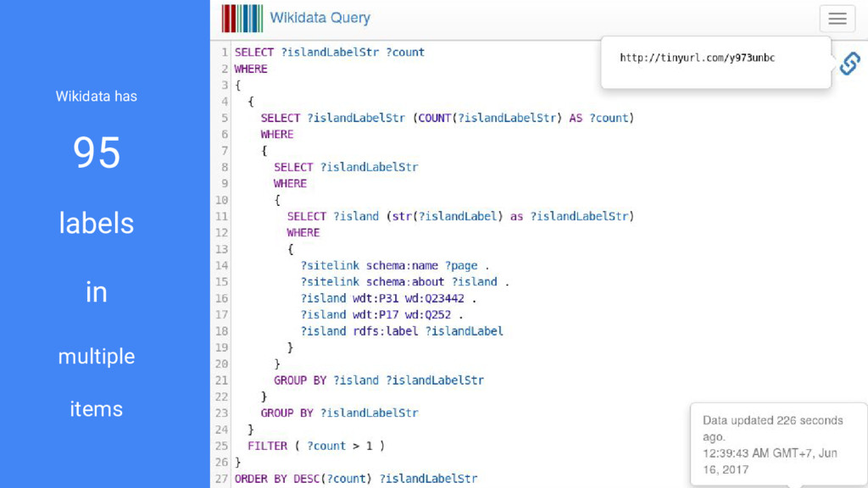The width and height of the screenshot is (868, 488).
Task: Click the 'items' word in blue panel
Action: (x=97, y=409)
